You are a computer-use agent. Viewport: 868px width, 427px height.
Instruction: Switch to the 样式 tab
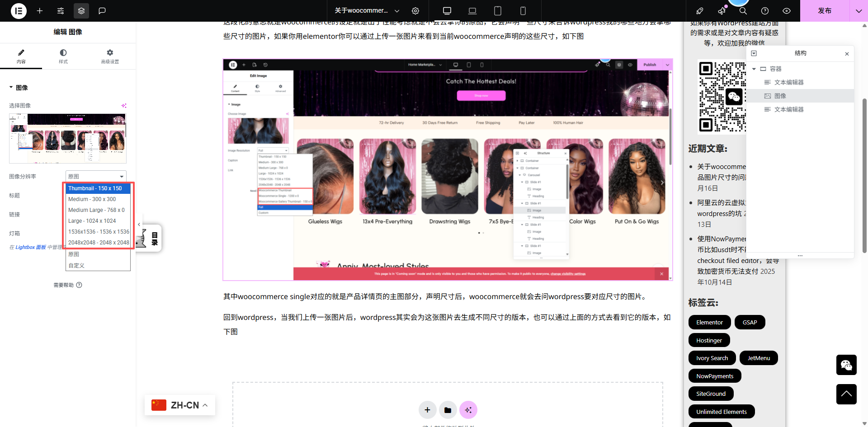(x=63, y=56)
